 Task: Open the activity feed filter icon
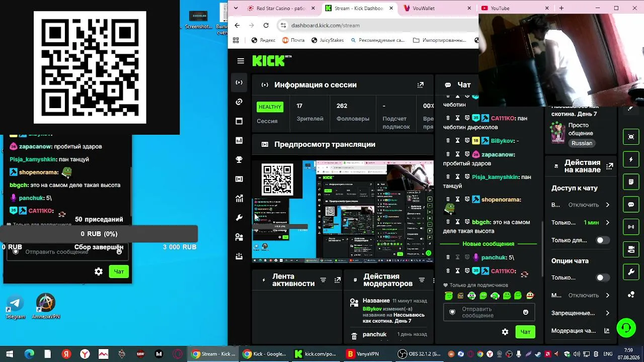tap(324, 280)
